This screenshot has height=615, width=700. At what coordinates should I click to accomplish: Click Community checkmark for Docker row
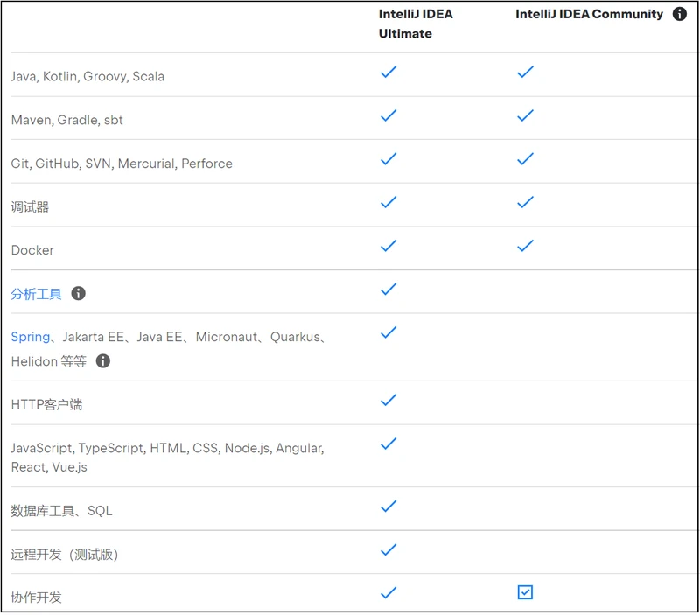[x=525, y=246]
